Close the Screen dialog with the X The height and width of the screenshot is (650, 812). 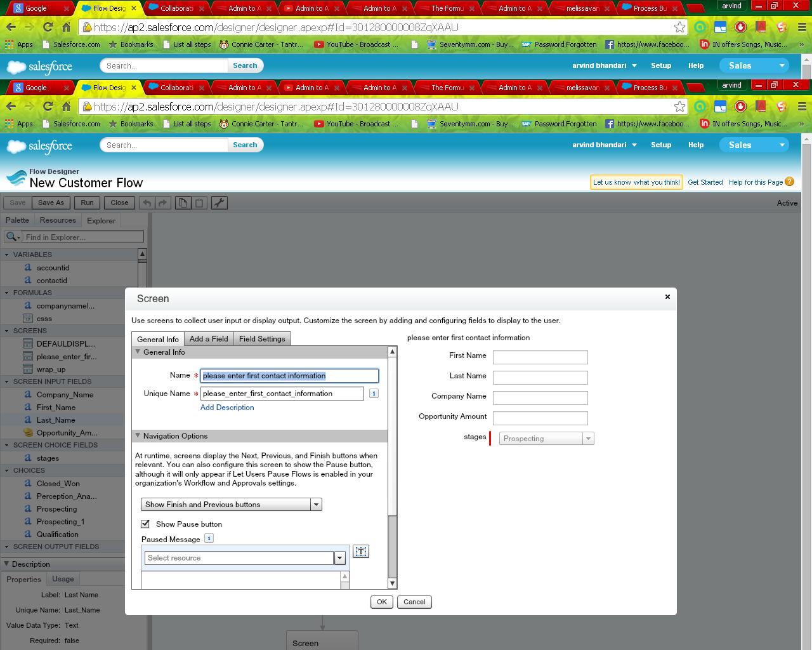pyautogui.click(x=667, y=296)
